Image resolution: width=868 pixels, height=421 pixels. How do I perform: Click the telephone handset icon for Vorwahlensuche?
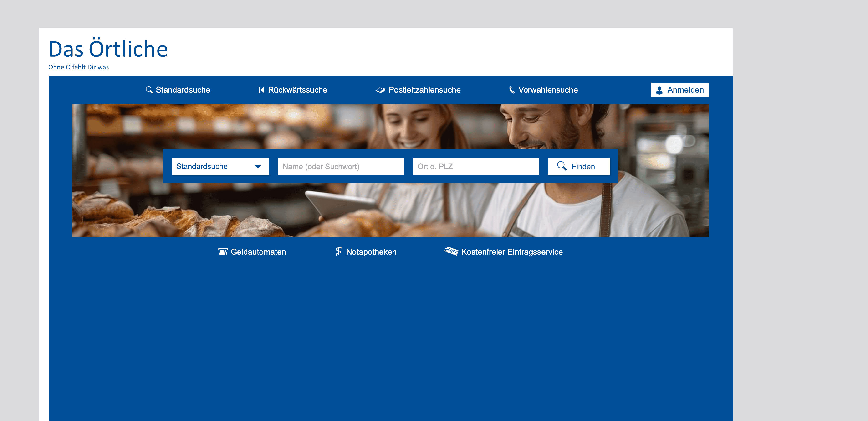[x=511, y=90]
